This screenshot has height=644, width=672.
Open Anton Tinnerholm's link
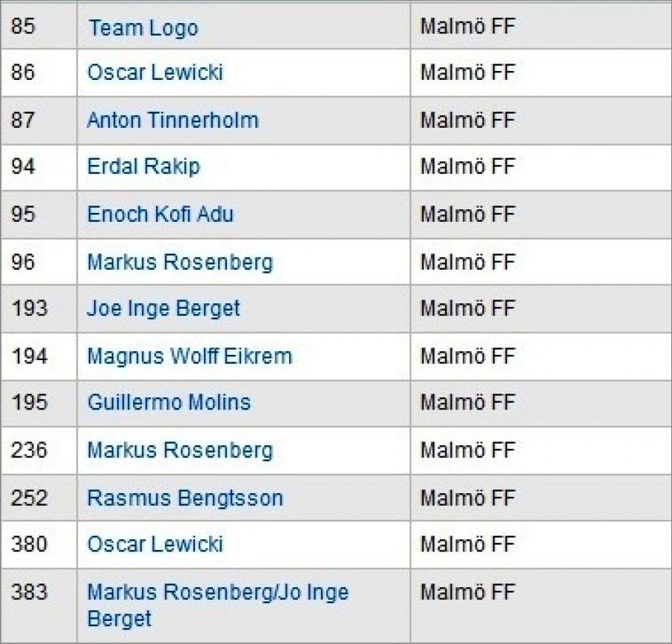172,120
